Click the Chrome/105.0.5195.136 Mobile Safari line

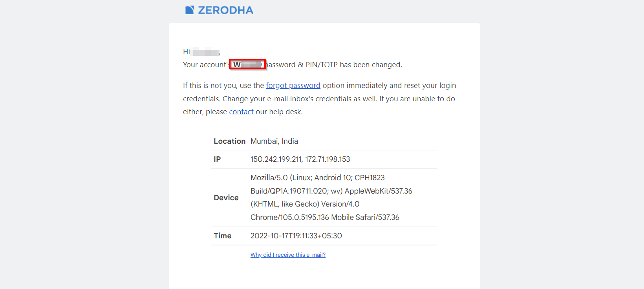(325, 217)
